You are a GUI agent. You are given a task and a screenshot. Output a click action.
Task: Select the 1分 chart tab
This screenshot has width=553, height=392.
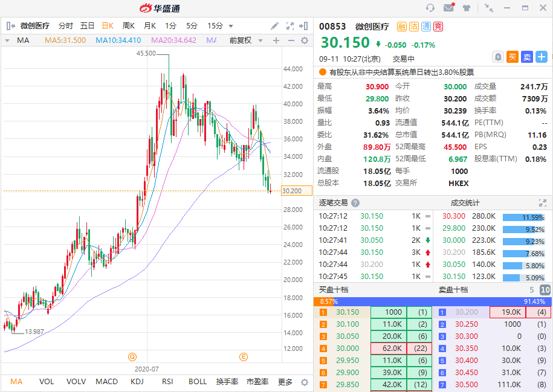pos(170,26)
